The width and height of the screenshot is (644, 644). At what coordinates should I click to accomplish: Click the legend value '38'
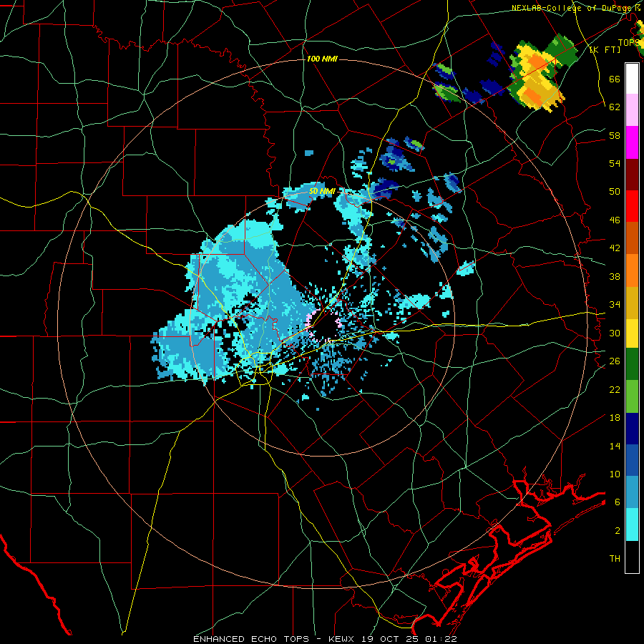pos(615,276)
